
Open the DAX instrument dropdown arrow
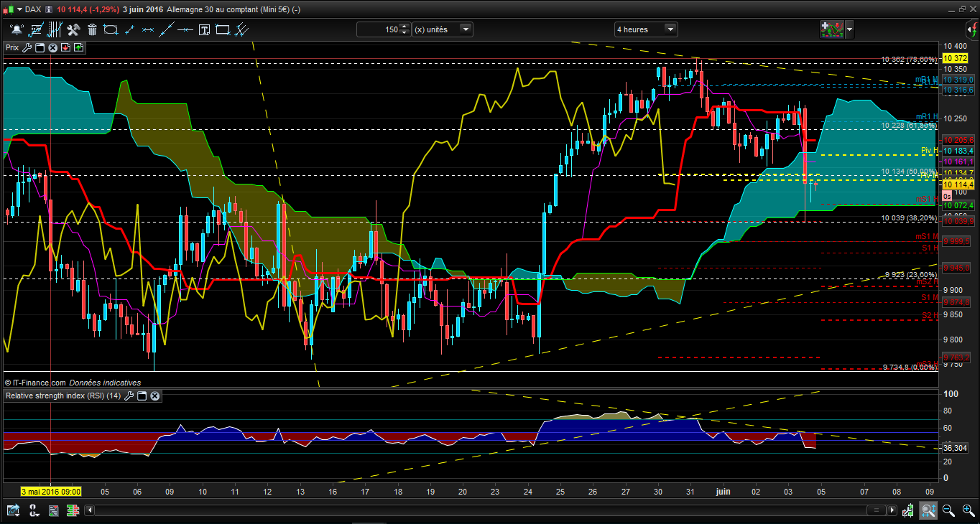19,9
